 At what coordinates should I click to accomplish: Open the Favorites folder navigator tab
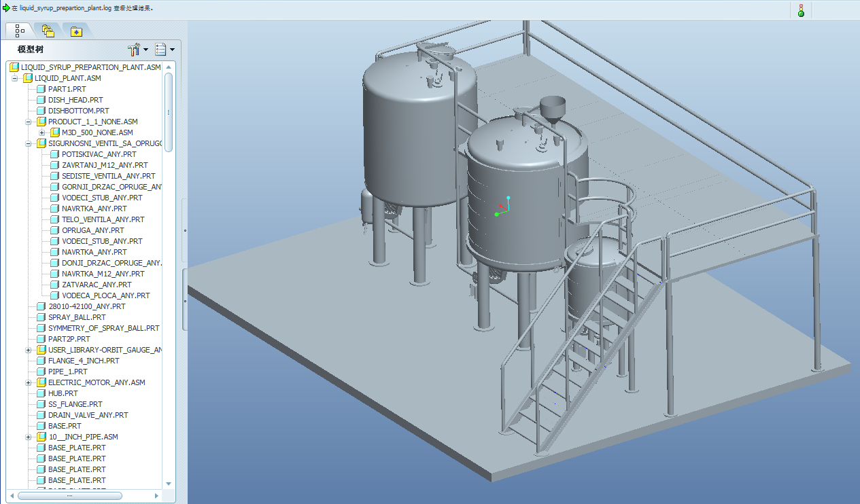pos(76,31)
